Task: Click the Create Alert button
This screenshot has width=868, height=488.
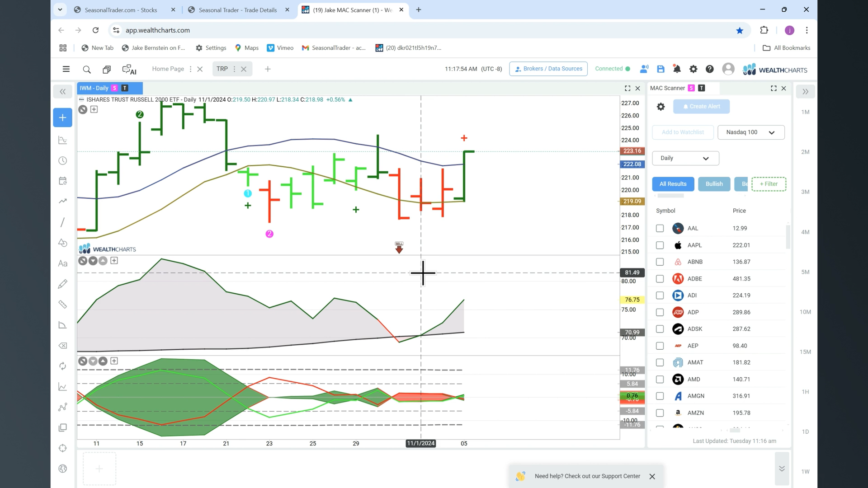Action: [701, 107]
